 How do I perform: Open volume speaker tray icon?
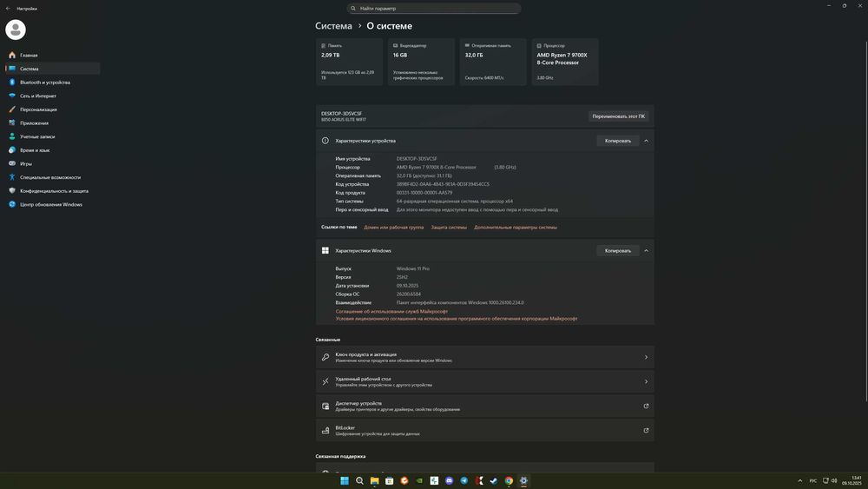point(833,480)
